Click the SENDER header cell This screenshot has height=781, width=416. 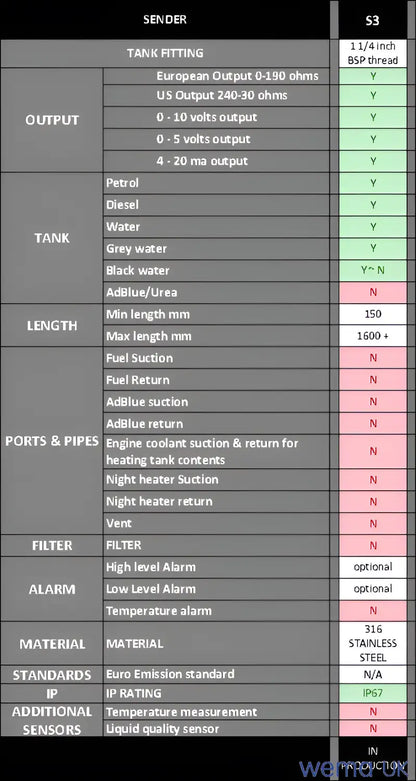click(165, 20)
